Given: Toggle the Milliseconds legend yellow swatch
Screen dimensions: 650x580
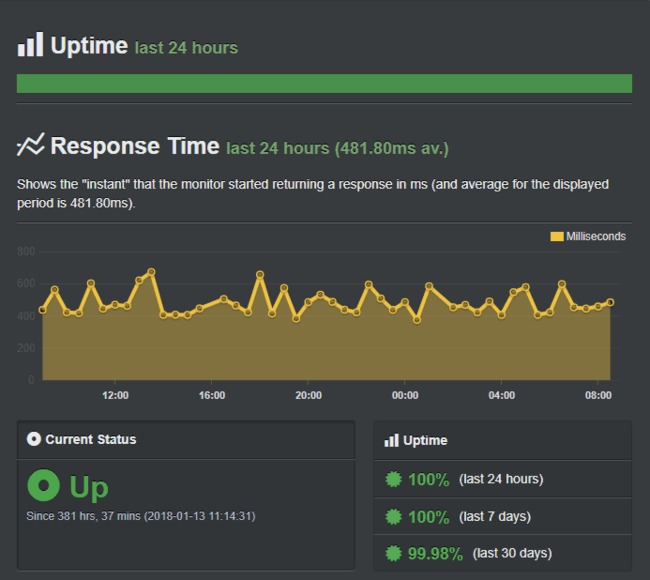Looking at the screenshot, I should (557, 237).
